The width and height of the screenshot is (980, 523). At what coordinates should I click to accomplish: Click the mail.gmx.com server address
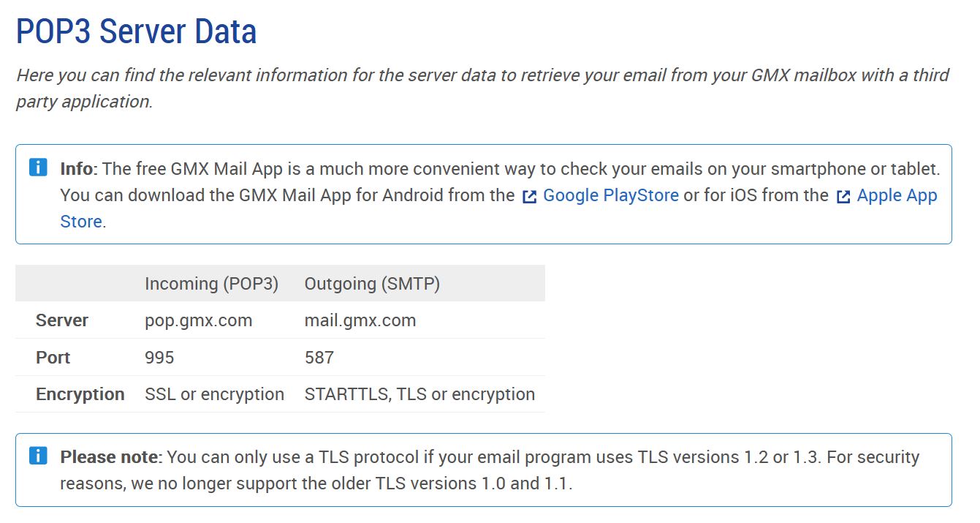(x=360, y=320)
